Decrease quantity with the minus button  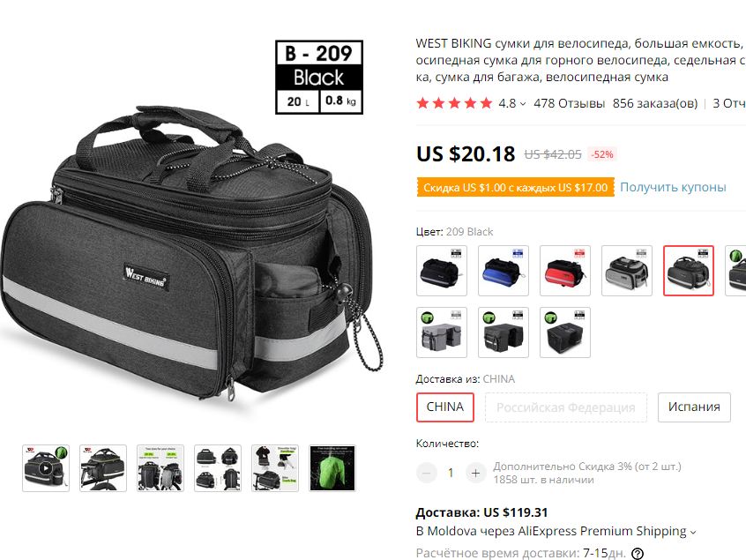426,473
